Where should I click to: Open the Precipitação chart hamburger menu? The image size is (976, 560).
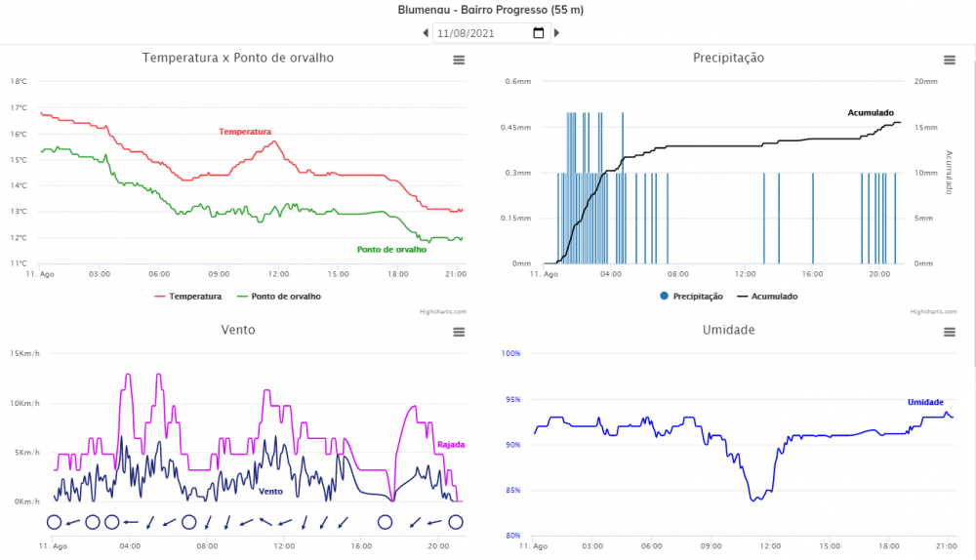click(x=949, y=60)
